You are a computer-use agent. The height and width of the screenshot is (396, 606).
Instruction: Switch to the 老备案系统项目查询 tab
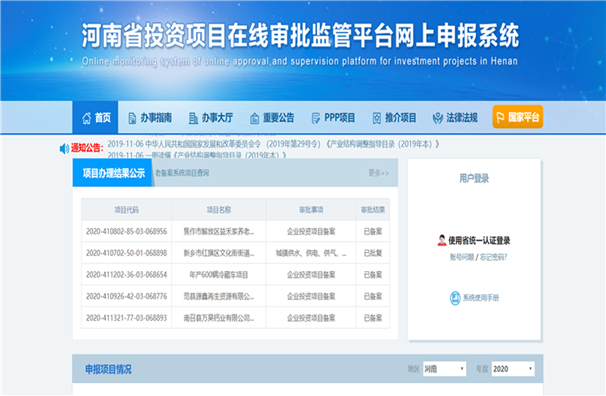click(182, 173)
